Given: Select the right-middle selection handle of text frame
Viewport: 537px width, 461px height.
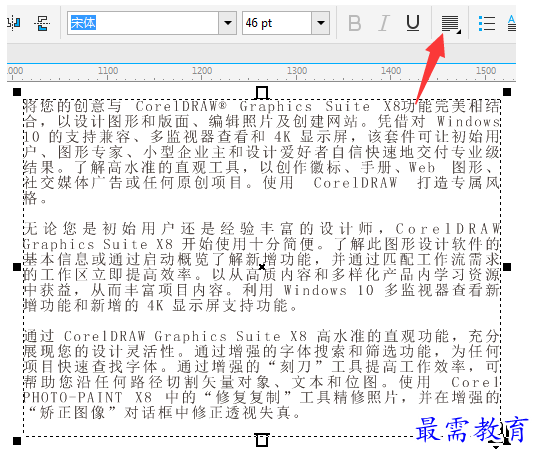Looking at the screenshot, I should pos(507,267).
